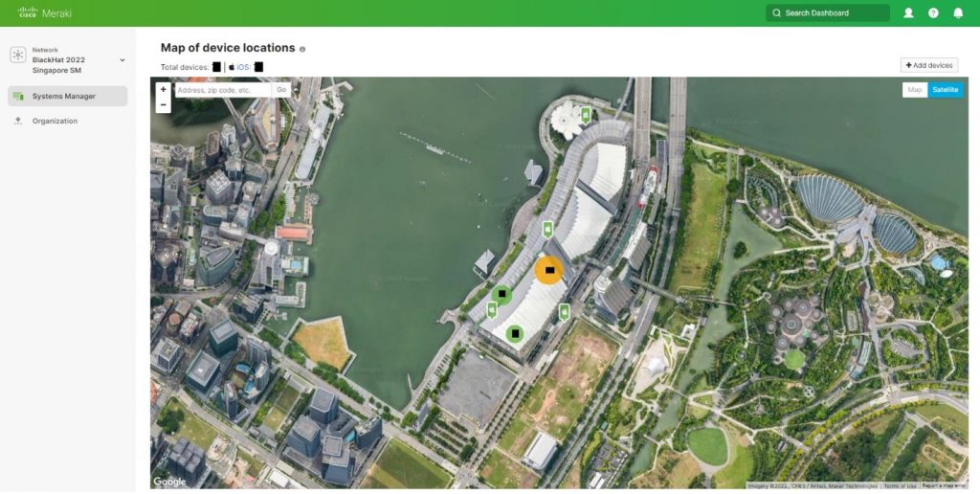Viewport: 980px width, 494px height.
Task: Click the help question mark icon
Action: point(933,13)
